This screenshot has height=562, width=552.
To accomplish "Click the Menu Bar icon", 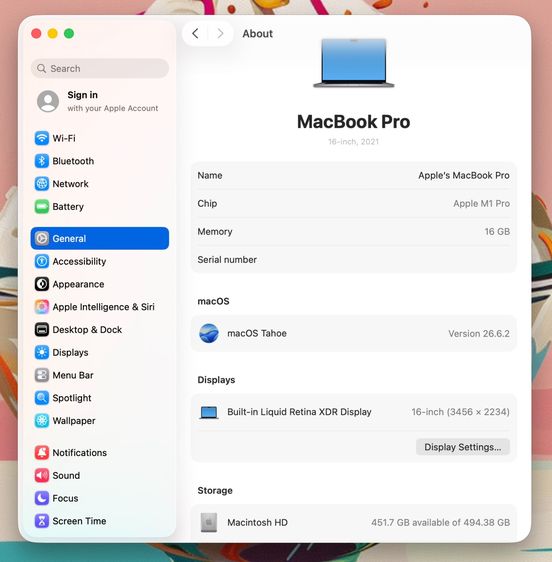I will [42, 375].
